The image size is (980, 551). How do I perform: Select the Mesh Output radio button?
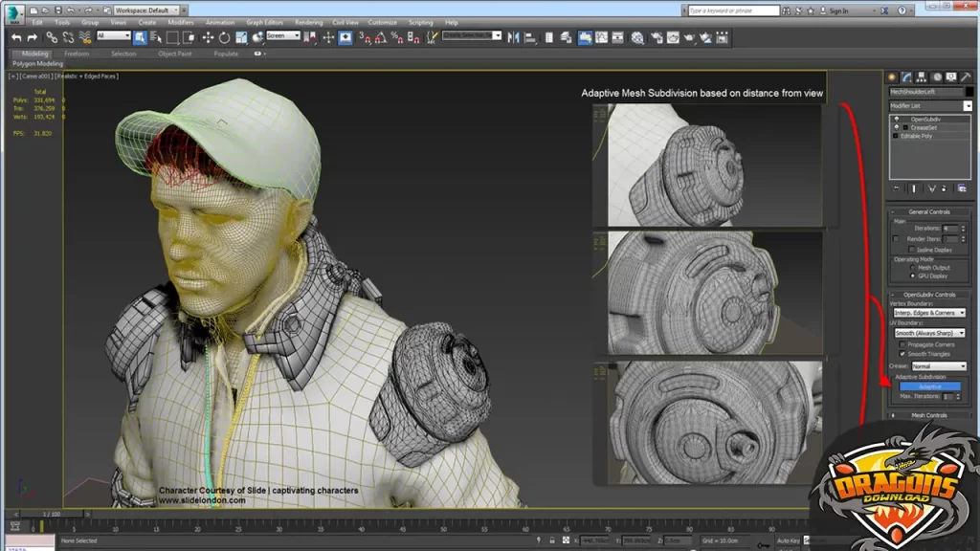coord(912,268)
